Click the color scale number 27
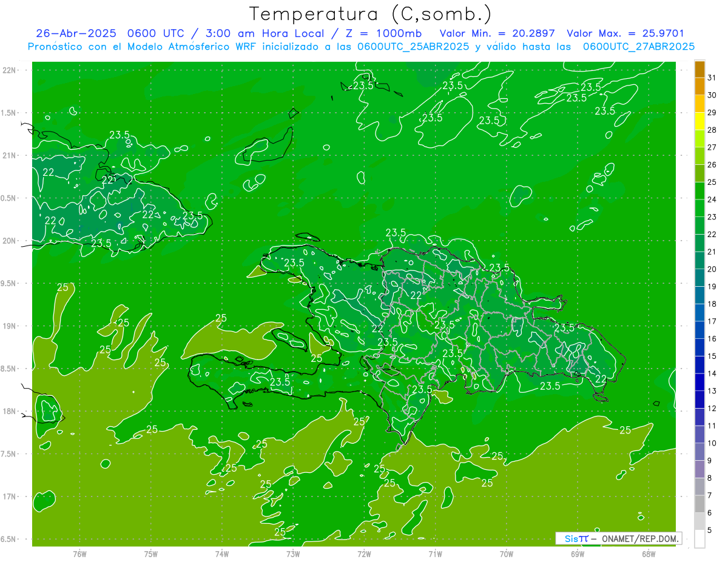Screen dimensions: 728x562 pyautogui.click(x=712, y=147)
